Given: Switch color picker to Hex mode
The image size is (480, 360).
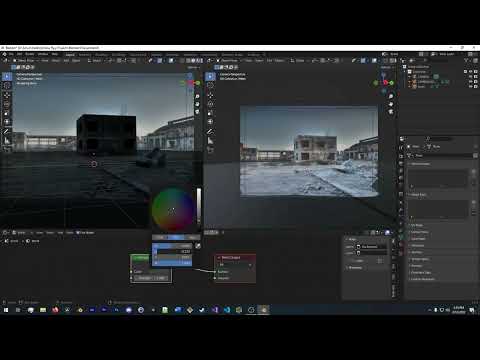Looking at the screenshot, I should click(x=192, y=237).
